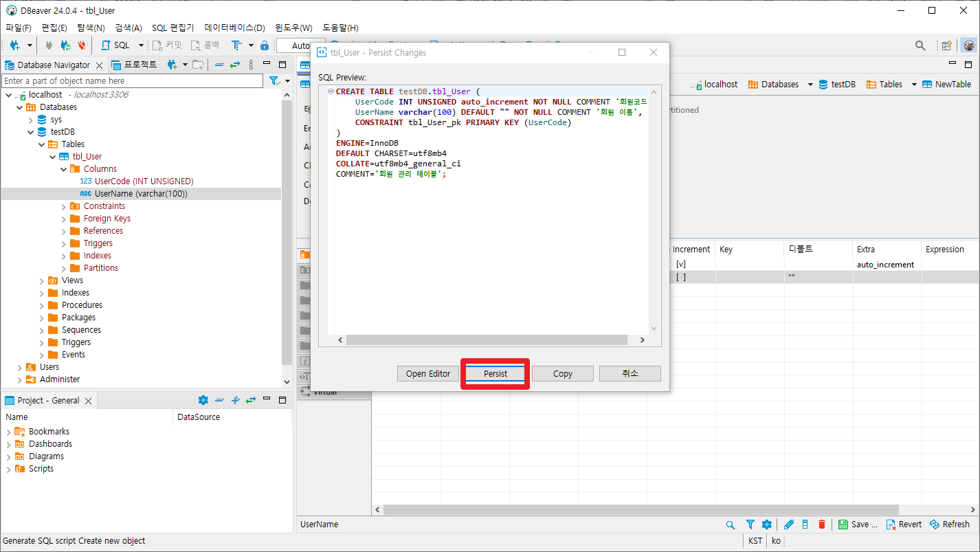
Task: Collapse the SQL CREATE TABLE fold marker
Action: click(331, 91)
